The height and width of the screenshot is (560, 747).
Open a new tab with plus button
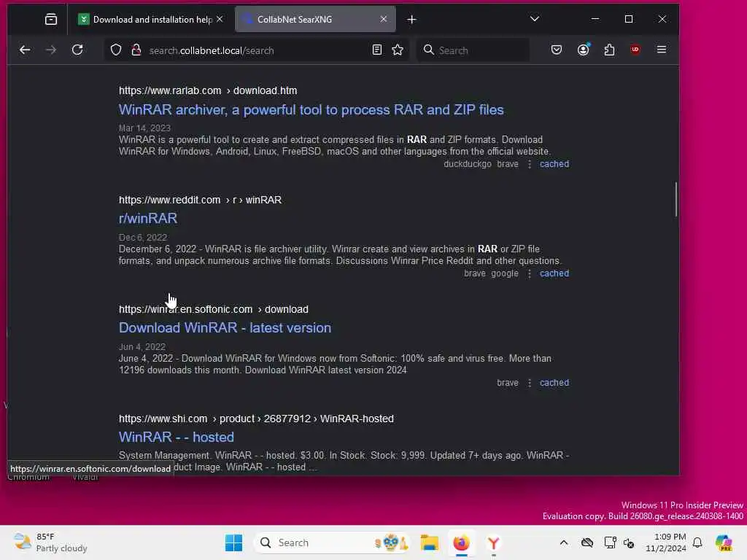tap(411, 20)
